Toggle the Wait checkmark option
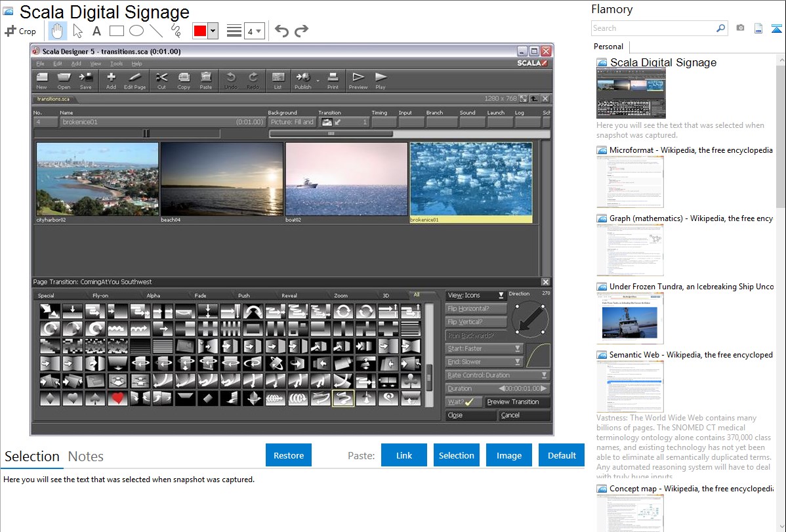This screenshot has width=786, height=532. tap(463, 401)
